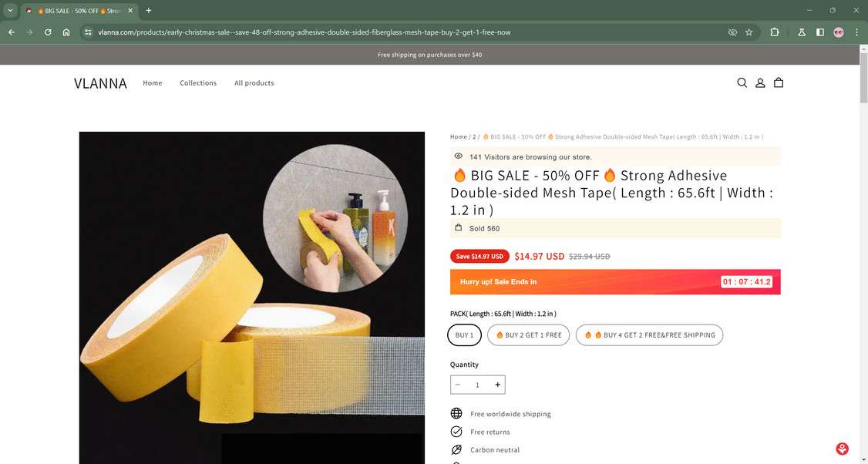Open the currency flag selector at bottom right

pos(841,448)
